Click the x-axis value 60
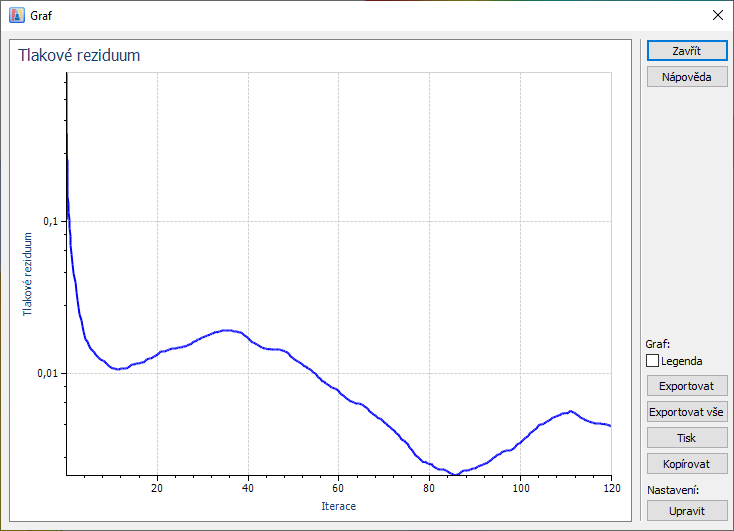The width and height of the screenshot is (734, 531). [338, 488]
